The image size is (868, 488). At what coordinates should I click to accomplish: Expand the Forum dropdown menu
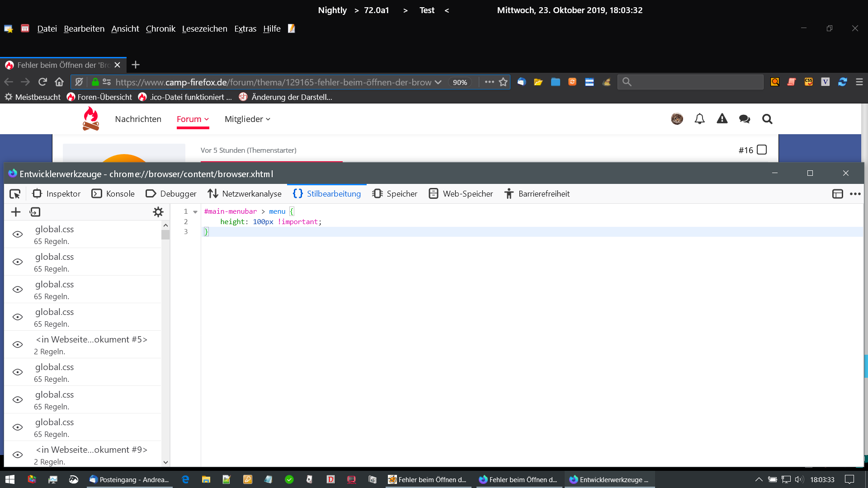pos(193,119)
